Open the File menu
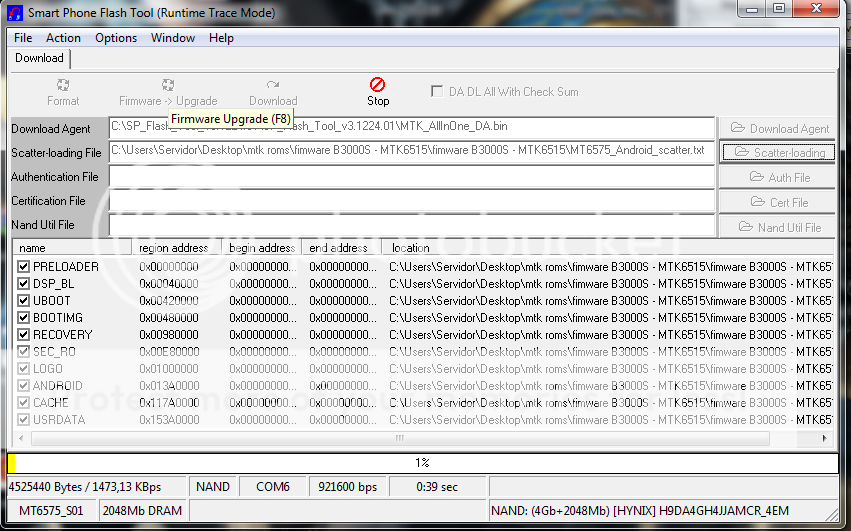The height and width of the screenshot is (531, 851). tap(23, 38)
